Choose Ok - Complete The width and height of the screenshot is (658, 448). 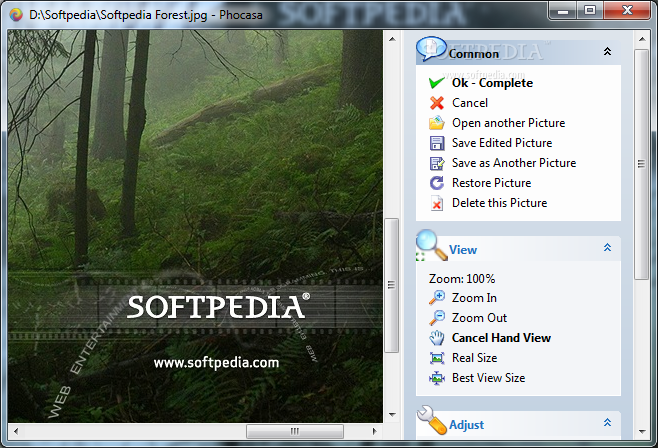[492, 83]
